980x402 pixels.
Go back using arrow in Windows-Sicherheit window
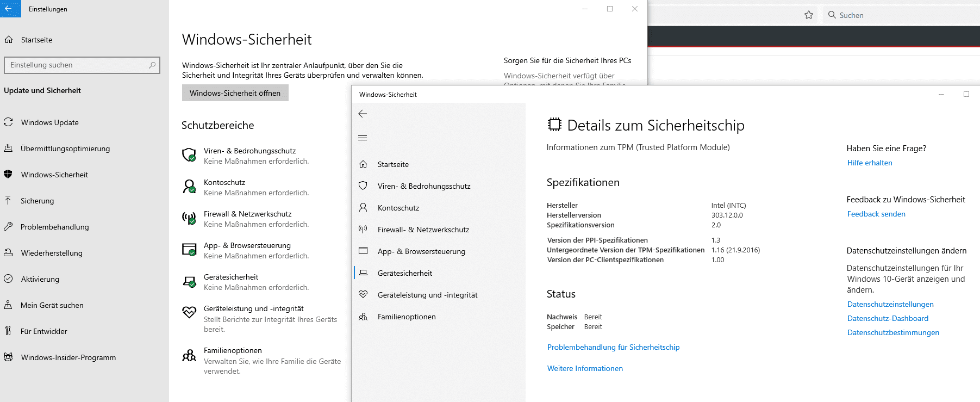[x=363, y=114]
